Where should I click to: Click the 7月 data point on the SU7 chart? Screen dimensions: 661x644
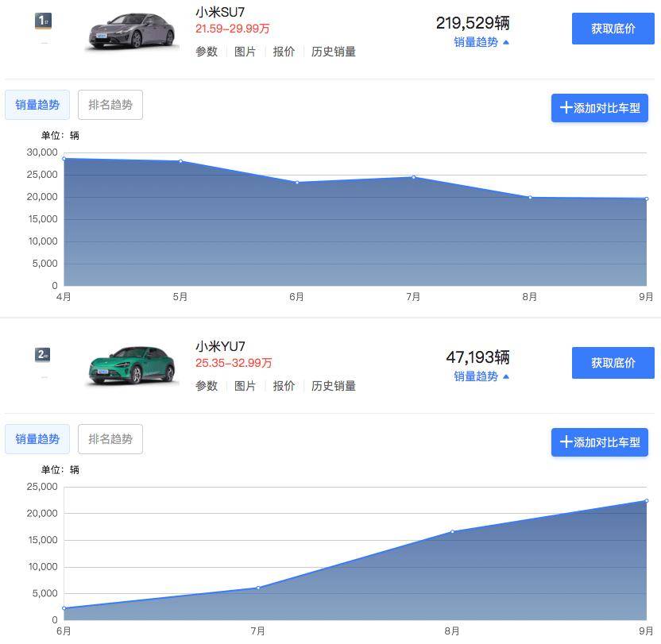(x=413, y=177)
